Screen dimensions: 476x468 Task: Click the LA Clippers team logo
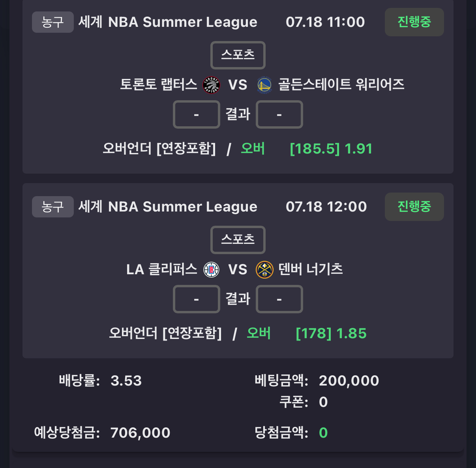pyautogui.click(x=211, y=270)
